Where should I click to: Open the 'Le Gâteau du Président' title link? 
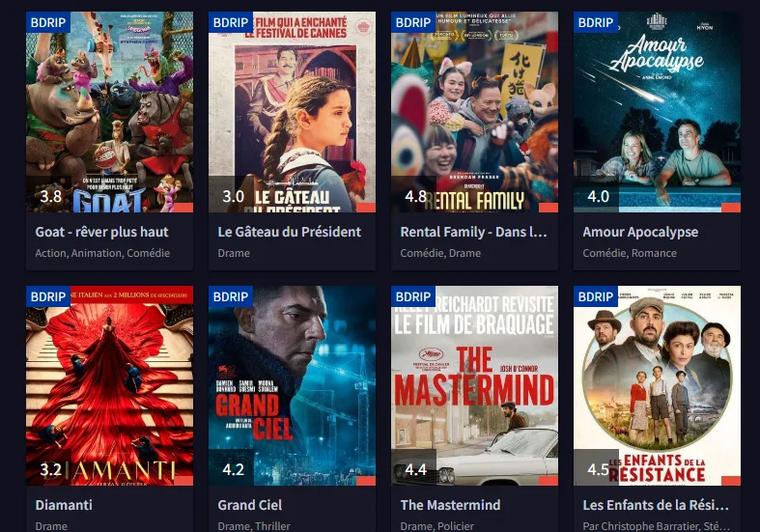click(290, 232)
